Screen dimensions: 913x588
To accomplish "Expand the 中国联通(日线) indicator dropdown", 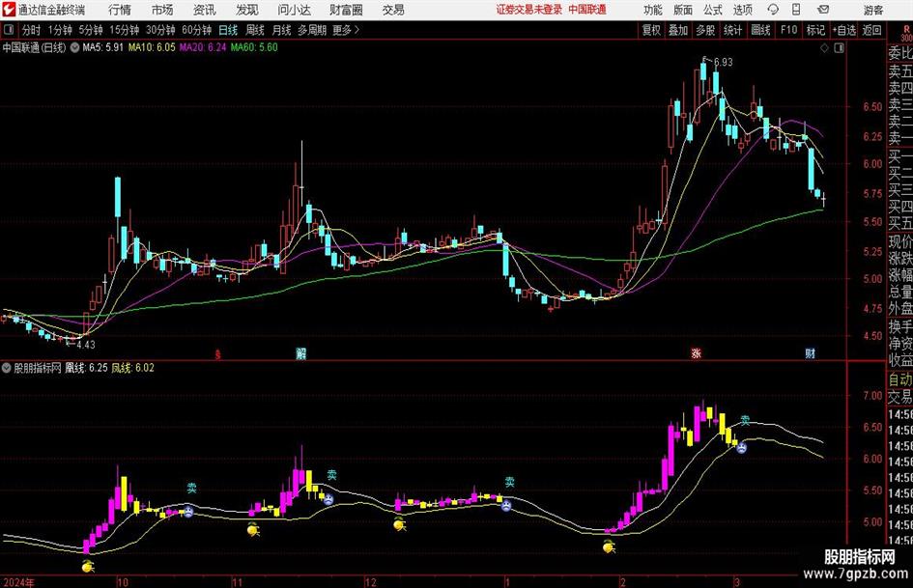I will coord(75,47).
